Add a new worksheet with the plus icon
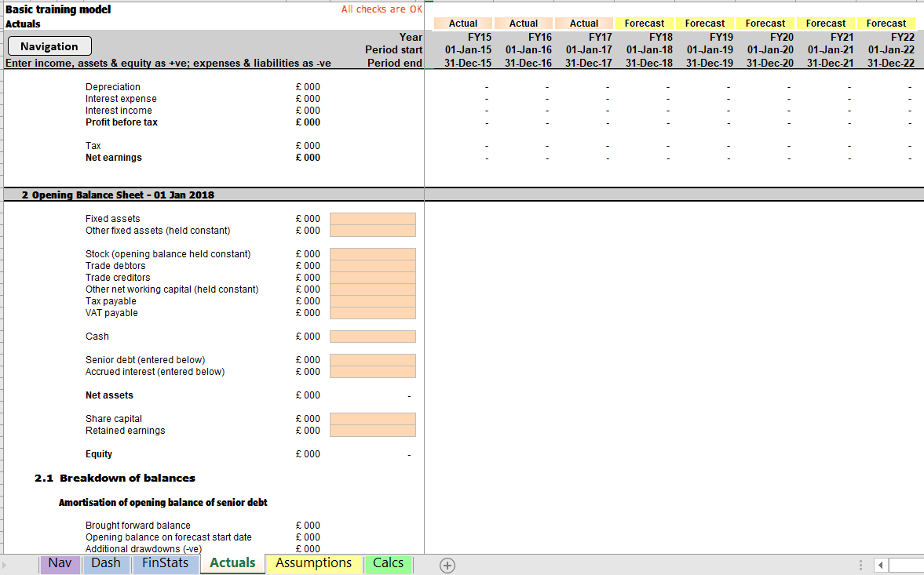 [x=447, y=564]
